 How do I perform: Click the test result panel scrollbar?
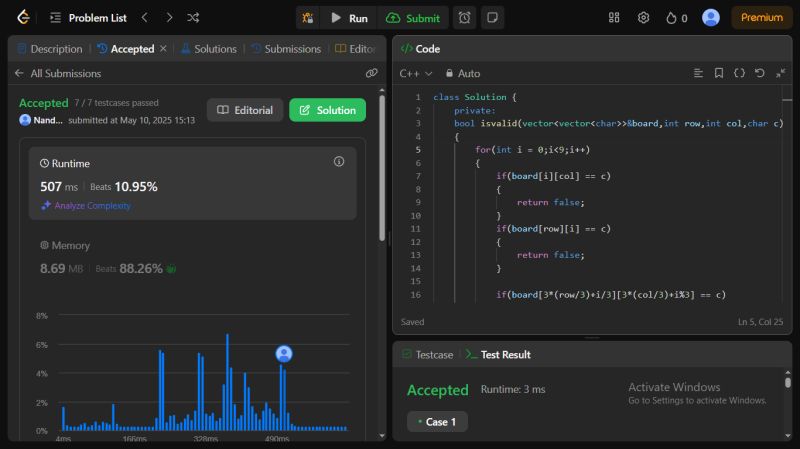pyautogui.click(x=788, y=382)
